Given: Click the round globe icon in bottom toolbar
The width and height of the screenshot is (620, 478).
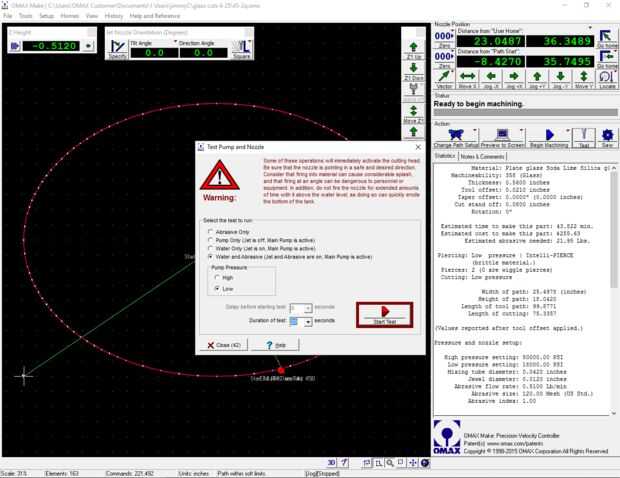Looking at the screenshot, I should click(x=425, y=463).
